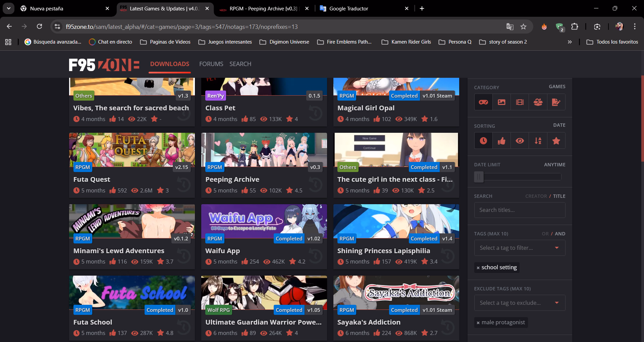This screenshot has width=644, height=342.
Task: Open the 'Peeping Archive' game title
Action: [x=232, y=179]
